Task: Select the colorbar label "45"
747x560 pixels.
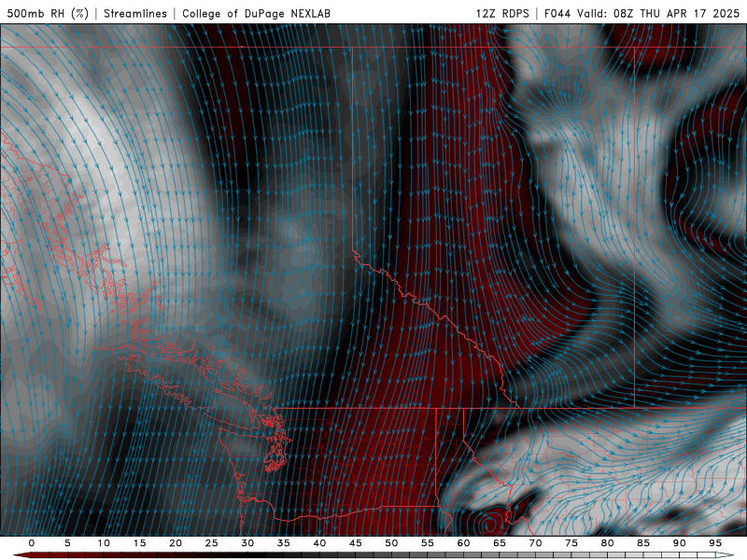Action: [x=355, y=543]
